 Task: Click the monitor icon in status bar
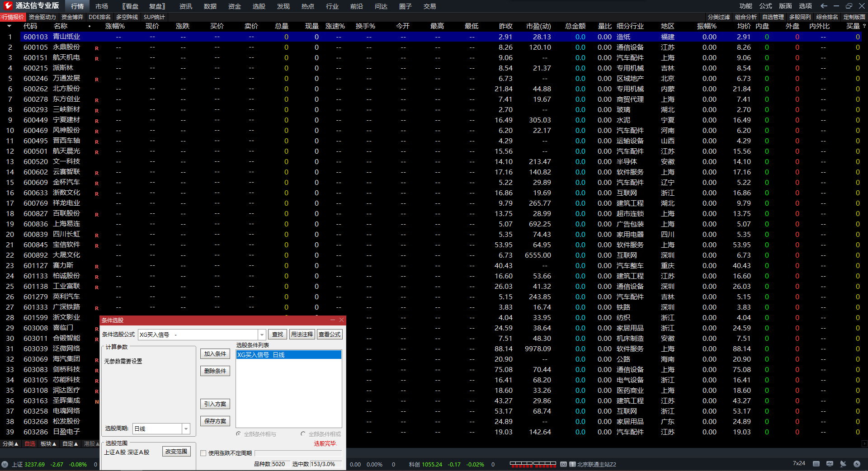(x=830, y=464)
